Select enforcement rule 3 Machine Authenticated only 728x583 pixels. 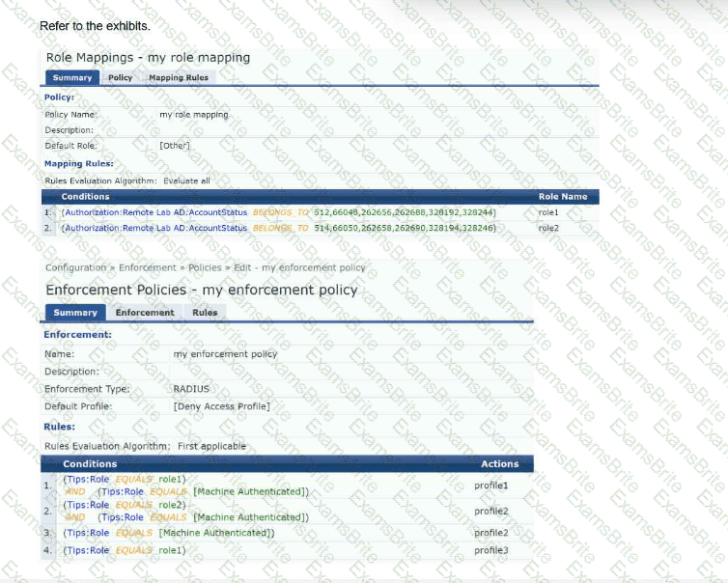click(x=287, y=533)
